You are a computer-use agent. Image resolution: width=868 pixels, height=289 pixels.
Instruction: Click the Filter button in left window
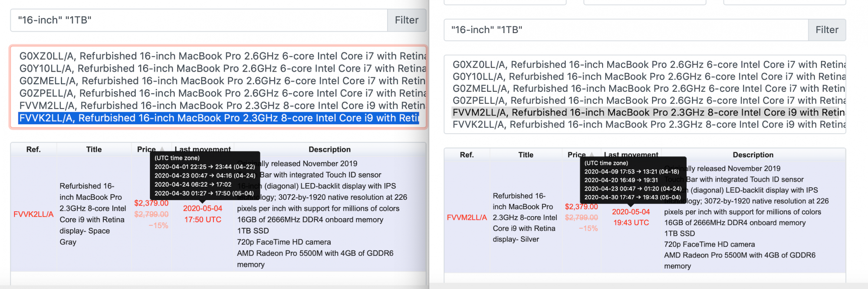tap(407, 20)
